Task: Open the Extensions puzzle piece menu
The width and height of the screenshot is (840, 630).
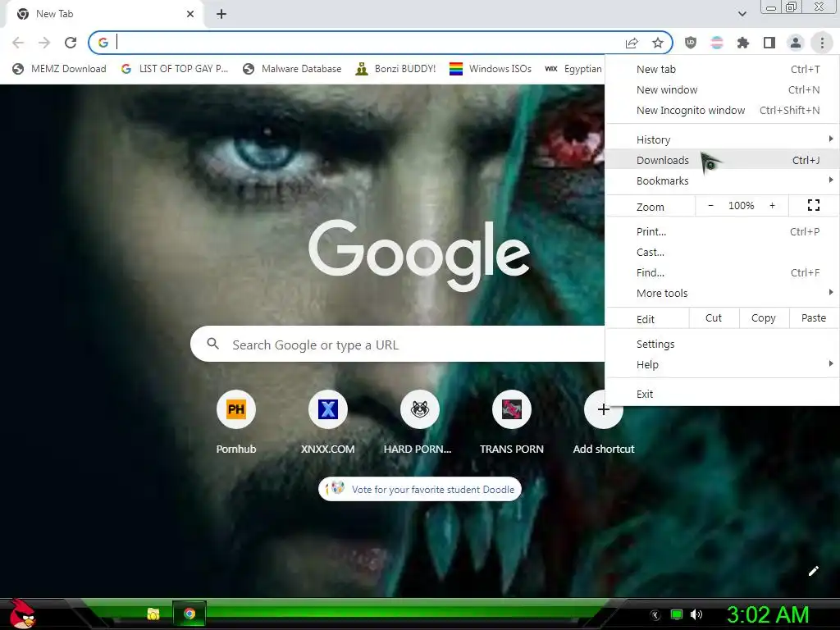Action: [x=743, y=43]
